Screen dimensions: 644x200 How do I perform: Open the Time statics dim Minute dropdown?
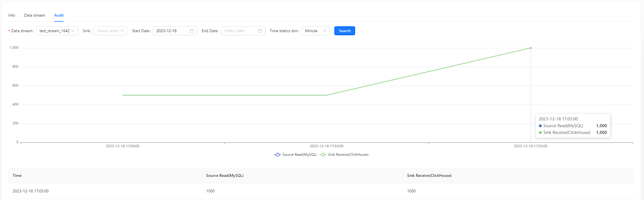(315, 31)
